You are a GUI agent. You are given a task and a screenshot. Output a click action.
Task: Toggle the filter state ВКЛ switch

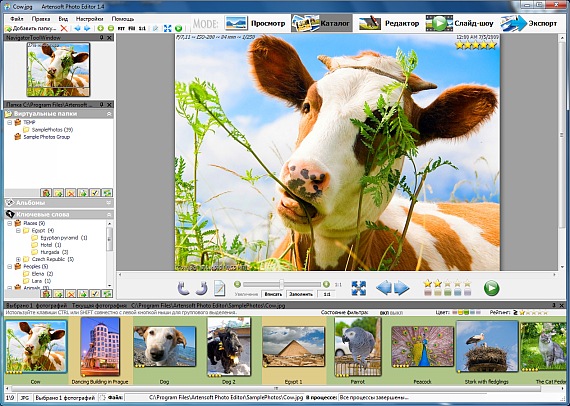pos(384,313)
